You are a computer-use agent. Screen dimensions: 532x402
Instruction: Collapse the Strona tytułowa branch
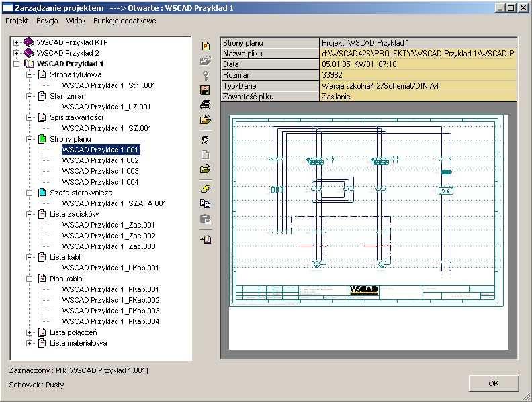point(30,74)
